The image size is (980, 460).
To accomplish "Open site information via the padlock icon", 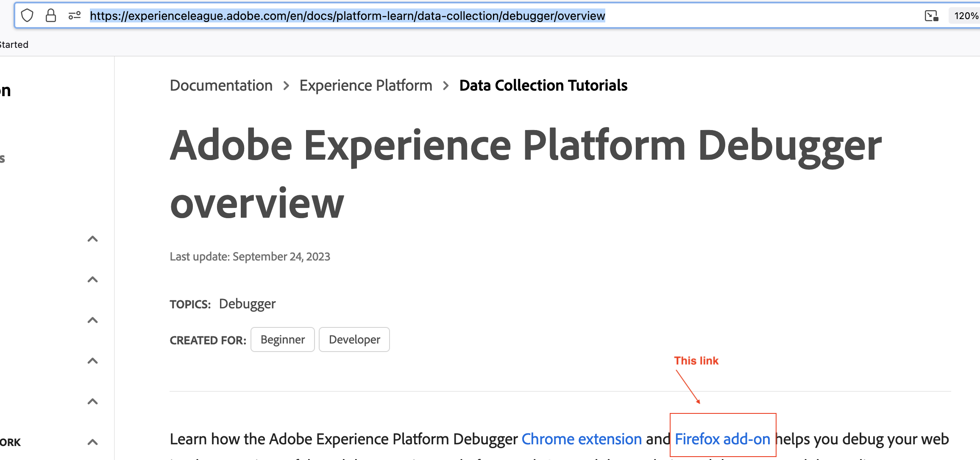I will tap(51, 16).
